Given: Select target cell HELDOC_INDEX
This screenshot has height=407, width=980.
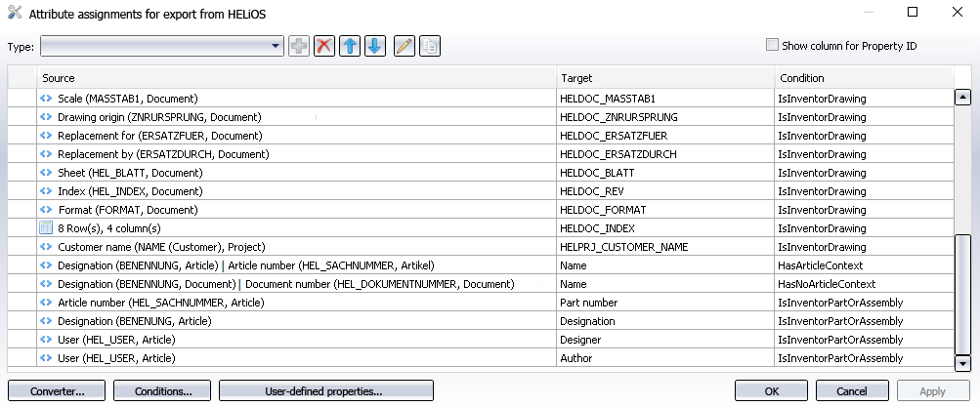Looking at the screenshot, I should (x=665, y=228).
